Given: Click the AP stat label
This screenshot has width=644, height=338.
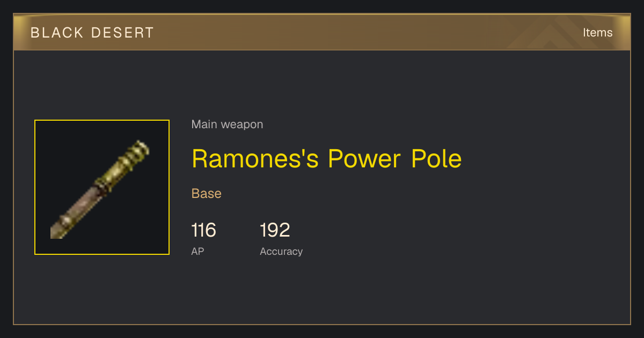Looking at the screenshot, I should [197, 251].
